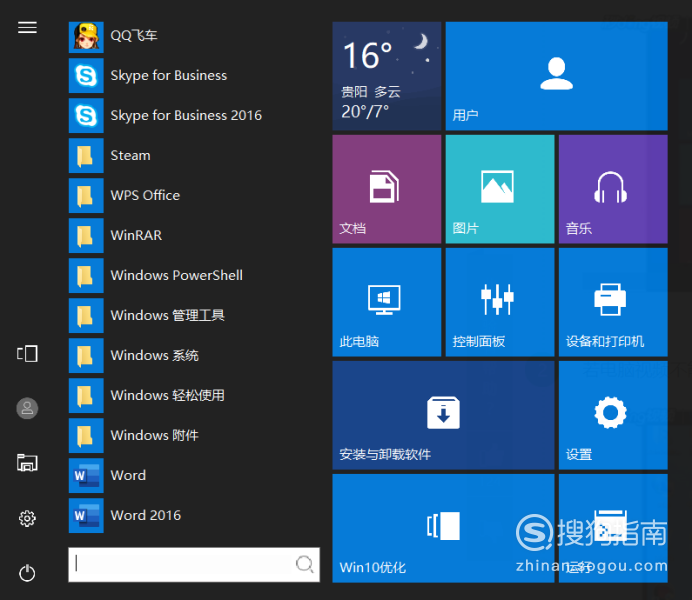Screen dimensions: 692x600
Task: Click the Word 2016 app icon
Action: coord(86,515)
